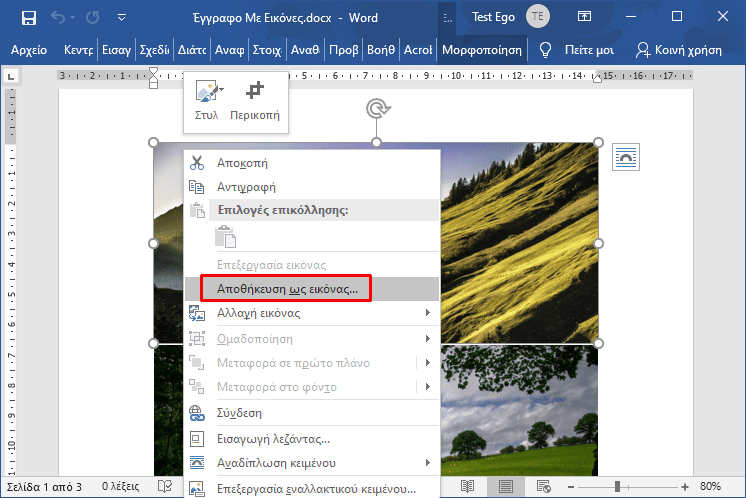Open the Customize Quick Access Toolbar dropdown
746x498 pixels.
pos(122,18)
